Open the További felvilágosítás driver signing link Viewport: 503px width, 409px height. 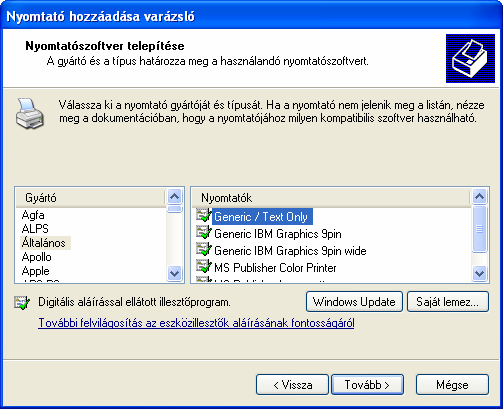(196, 323)
